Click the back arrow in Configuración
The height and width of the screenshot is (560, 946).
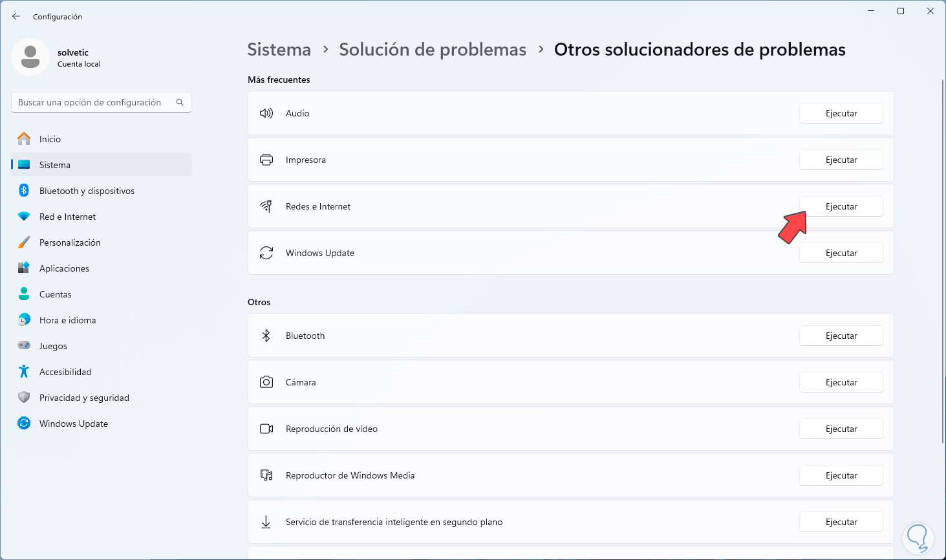[x=16, y=16]
